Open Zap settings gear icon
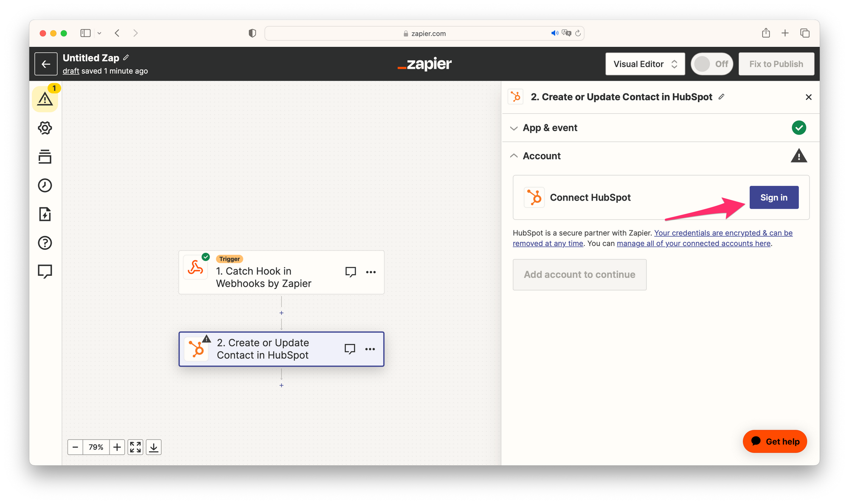Viewport: 849px width, 504px height. pos(45,128)
